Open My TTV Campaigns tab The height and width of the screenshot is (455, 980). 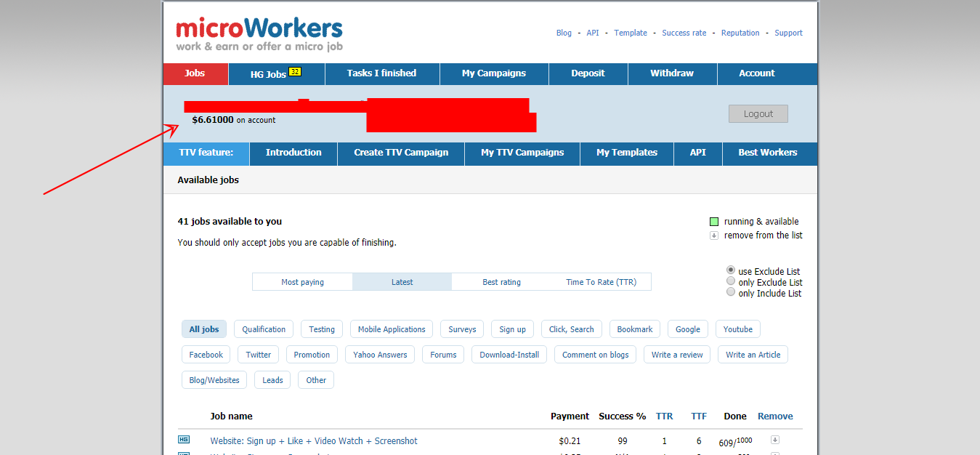click(522, 153)
